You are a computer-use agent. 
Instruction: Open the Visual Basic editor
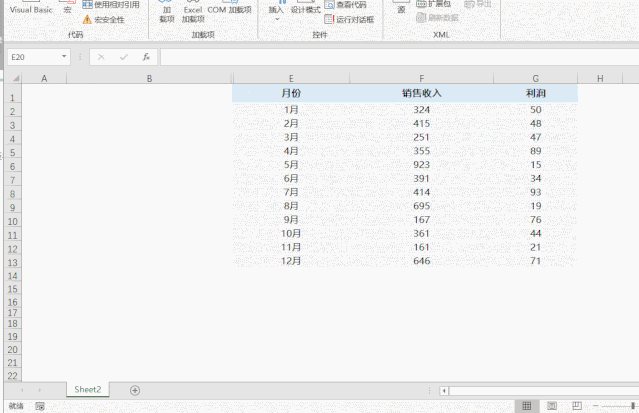30,9
